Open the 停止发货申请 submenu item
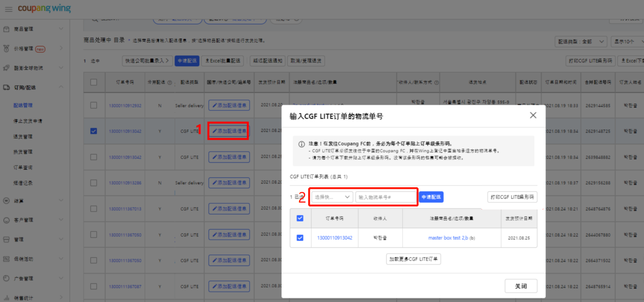The width and height of the screenshot is (644, 302). click(x=28, y=121)
